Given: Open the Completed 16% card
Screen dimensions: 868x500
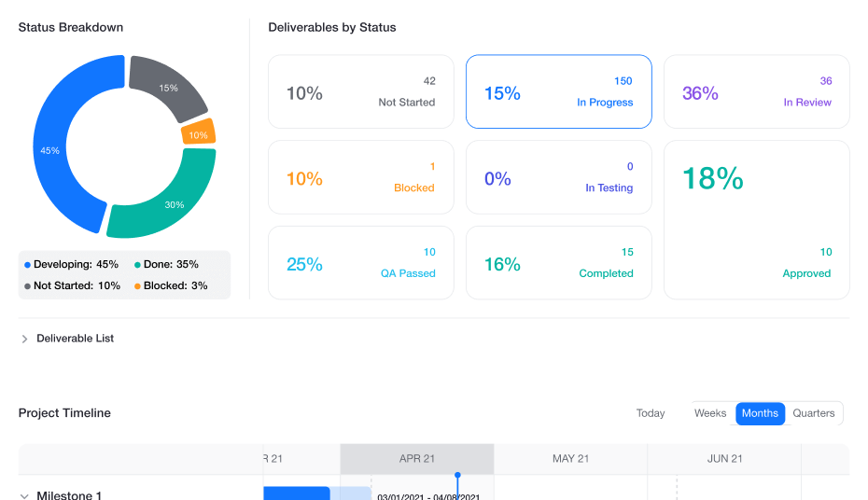Looking at the screenshot, I should coord(558,263).
